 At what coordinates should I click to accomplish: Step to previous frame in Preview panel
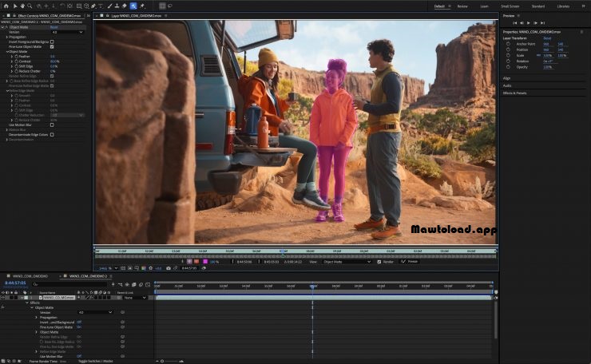click(522, 23)
